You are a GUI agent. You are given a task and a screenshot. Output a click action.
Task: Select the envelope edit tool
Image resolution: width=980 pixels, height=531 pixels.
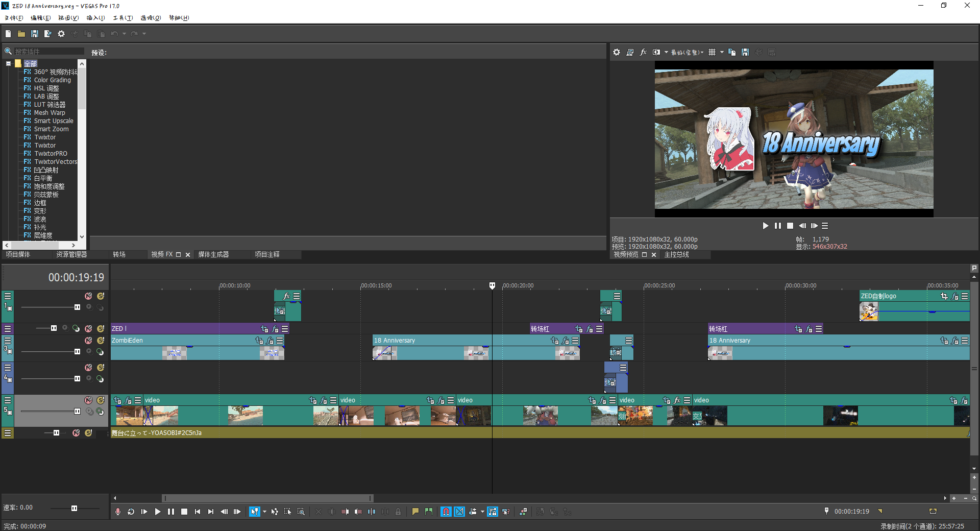[x=275, y=512]
